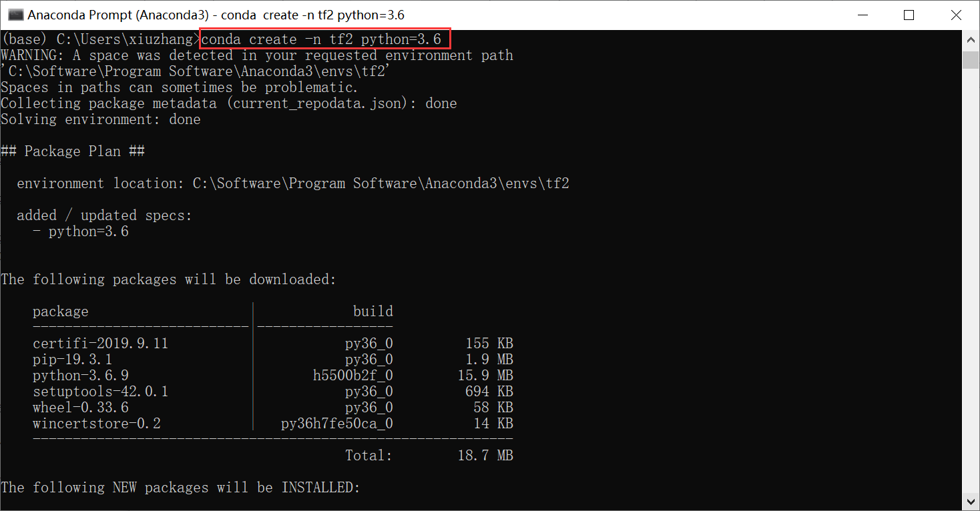The width and height of the screenshot is (980, 511).
Task: Click the 'package' column header
Action: click(x=61, y=312)
